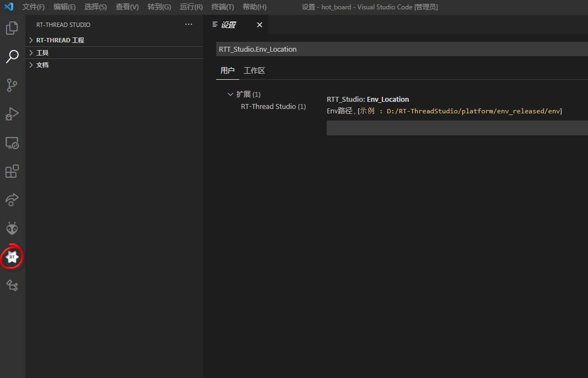This screenshot has width=588, height=378.
Task: Click the RT-THREAD STUDIO panel title
Action: pos(63,25)
